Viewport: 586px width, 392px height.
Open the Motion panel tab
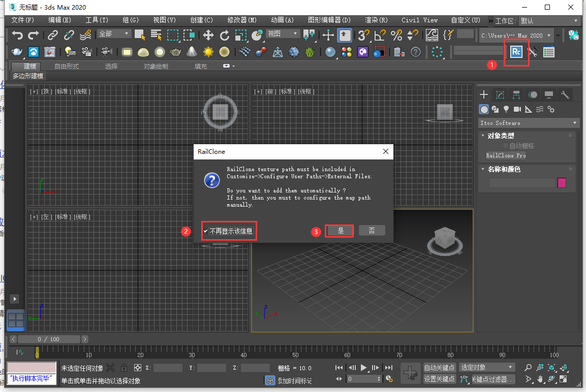[533, 95]
